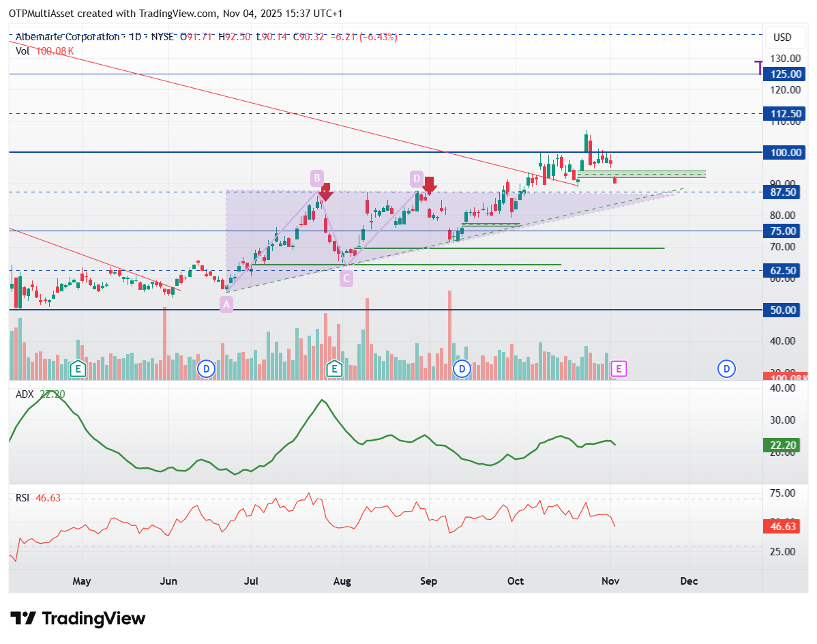Click the Nov label on time axis
The image size is (817, 644).
coord(610,581)
